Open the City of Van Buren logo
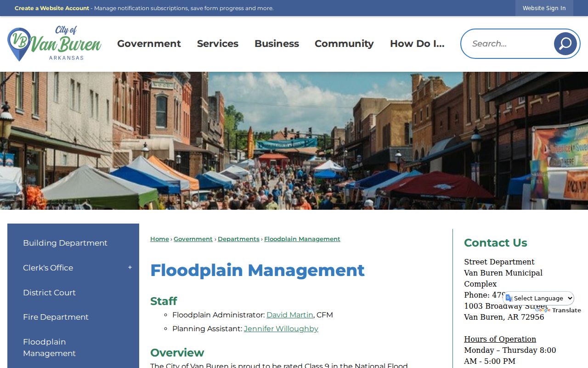This screenshot has width=588, height=368. (x=54, y=44)
